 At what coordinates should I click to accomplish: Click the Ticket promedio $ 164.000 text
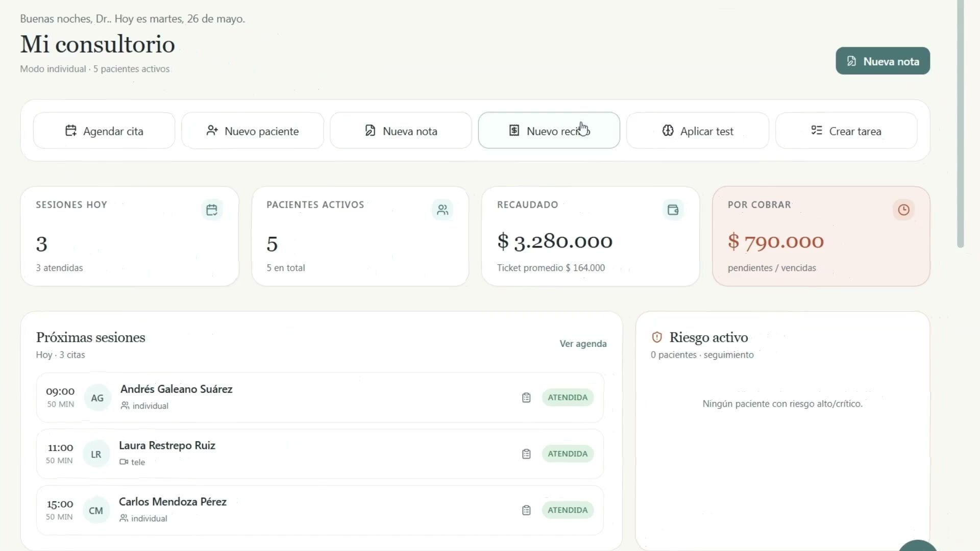coord(551,268)
